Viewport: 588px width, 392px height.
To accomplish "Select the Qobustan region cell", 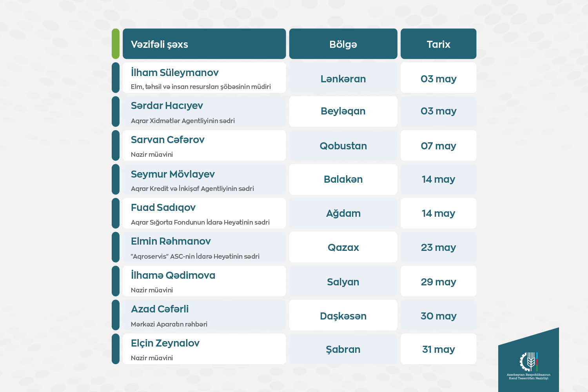I will coord(343,145).
